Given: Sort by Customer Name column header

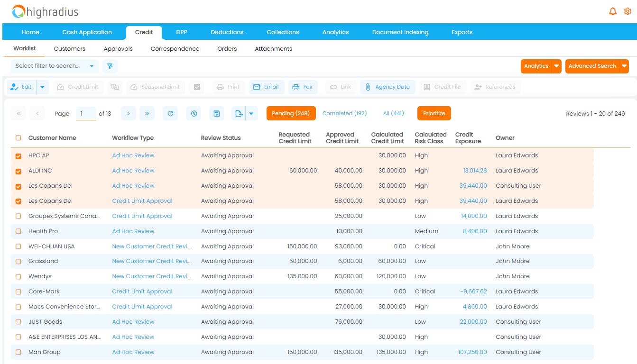Looking at the screenshot, I should point(52,138).
